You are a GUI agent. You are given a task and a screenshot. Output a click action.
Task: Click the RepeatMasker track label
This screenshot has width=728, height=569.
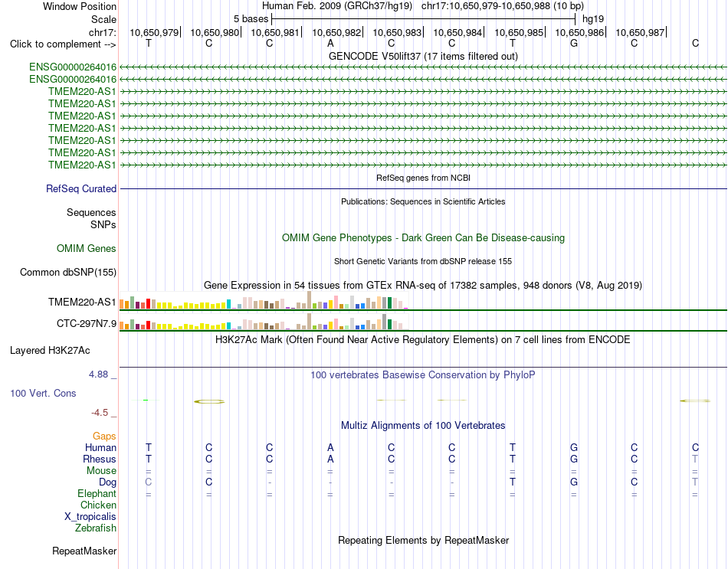[x=84, y=551]
